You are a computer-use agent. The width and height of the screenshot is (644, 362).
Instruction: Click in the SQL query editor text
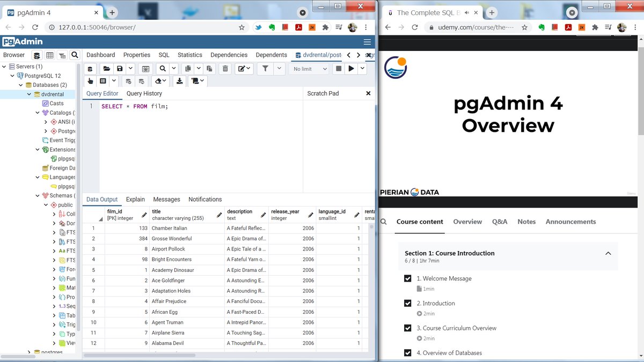[135, 106]
